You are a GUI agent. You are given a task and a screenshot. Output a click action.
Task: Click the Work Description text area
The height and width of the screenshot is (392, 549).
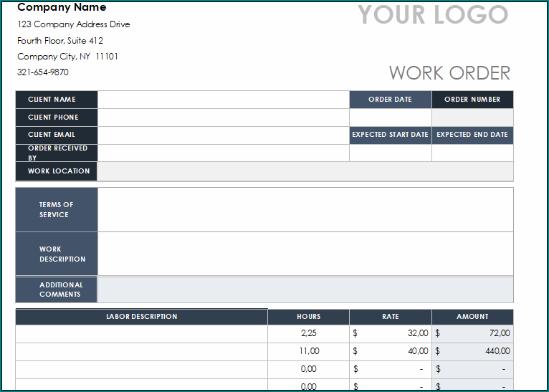point(305,254)
